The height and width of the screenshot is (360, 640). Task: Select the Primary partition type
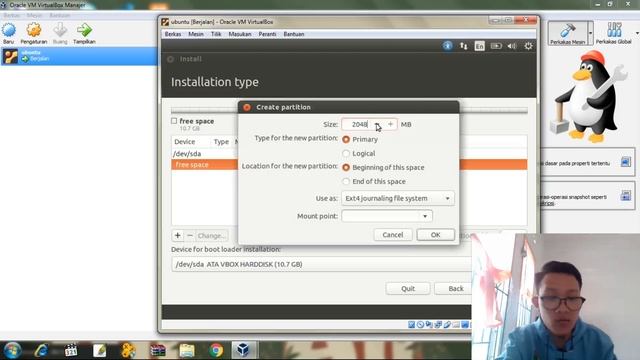coord(346,140)
